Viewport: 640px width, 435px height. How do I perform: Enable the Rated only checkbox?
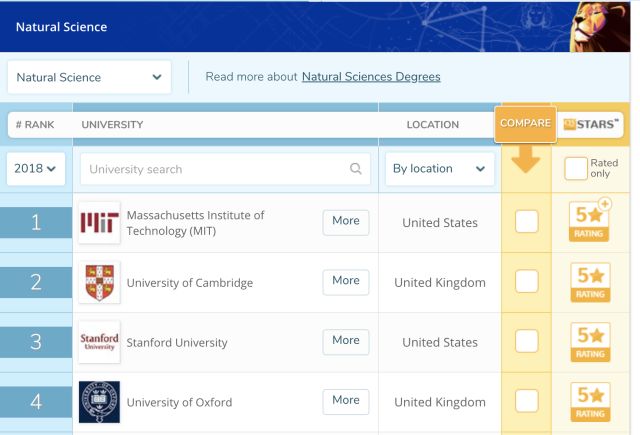point(575,169)
